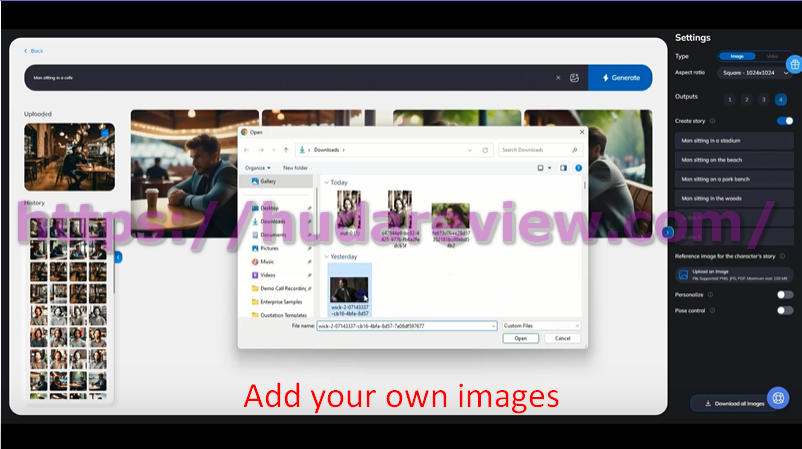Screen dimensions: 802x449
Task: Click the image-upload icon in the prompt bar
Action: 574,78
